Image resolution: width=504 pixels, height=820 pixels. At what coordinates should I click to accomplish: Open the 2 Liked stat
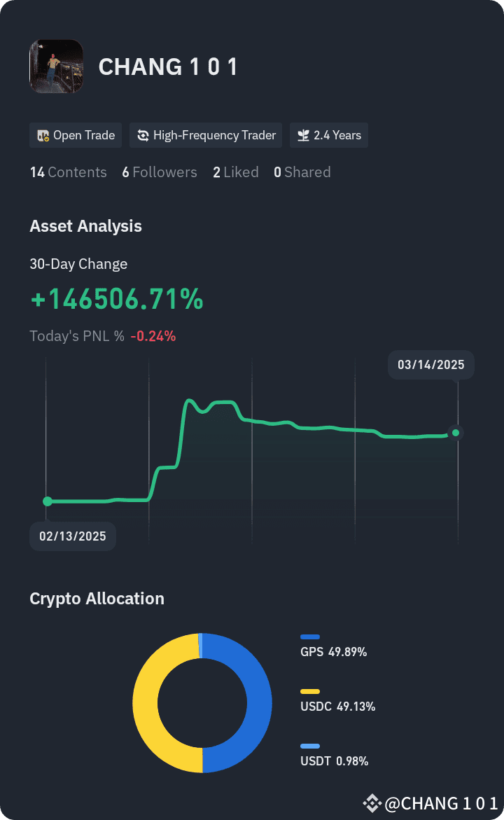point(236,172)
